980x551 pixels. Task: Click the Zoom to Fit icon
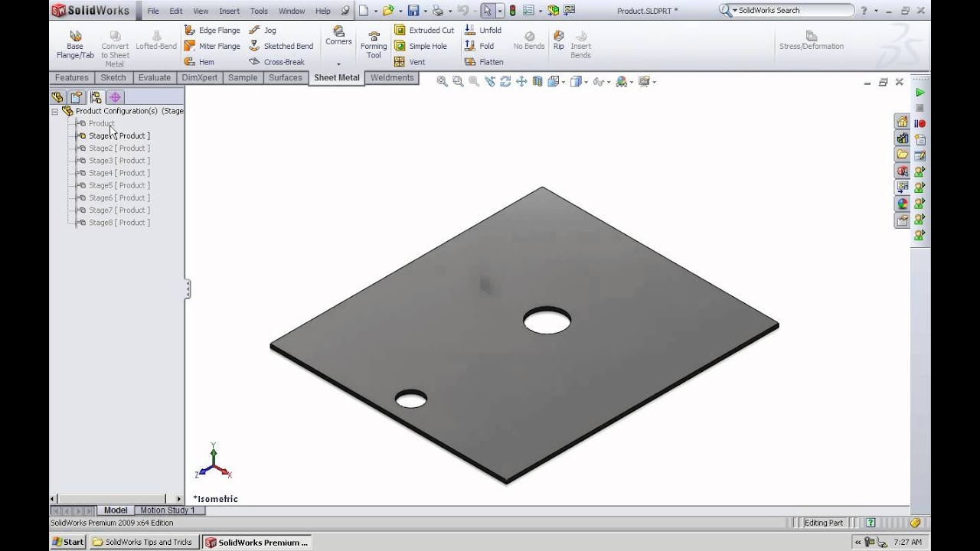[442, 82]
